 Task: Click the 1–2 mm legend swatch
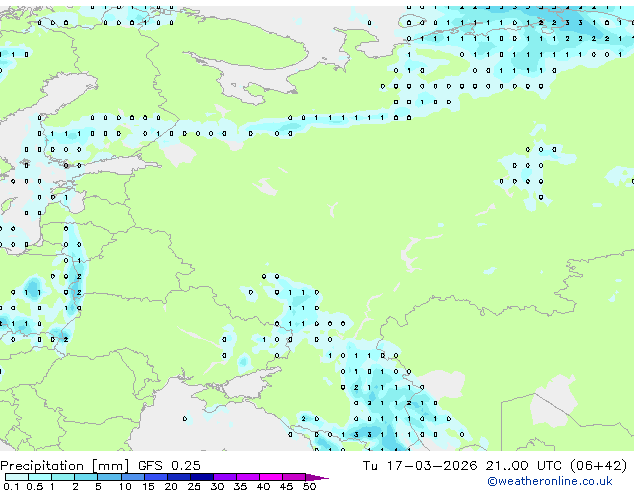63,477
